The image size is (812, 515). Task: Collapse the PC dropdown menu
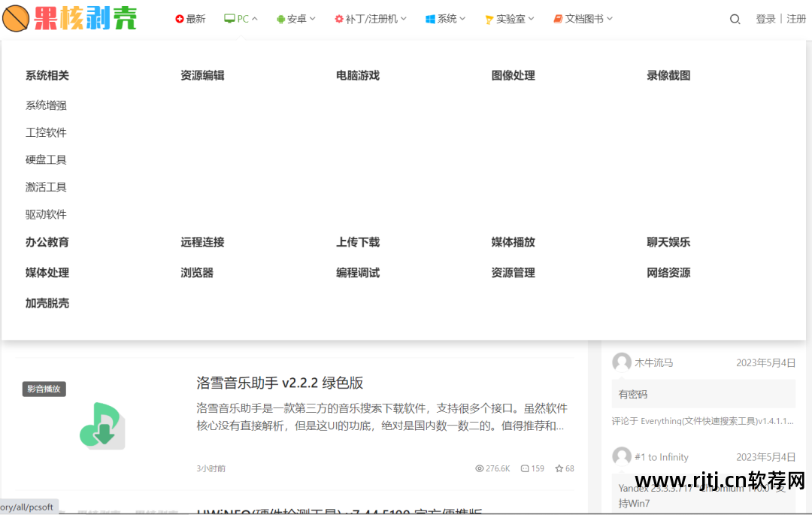[241, 18]
